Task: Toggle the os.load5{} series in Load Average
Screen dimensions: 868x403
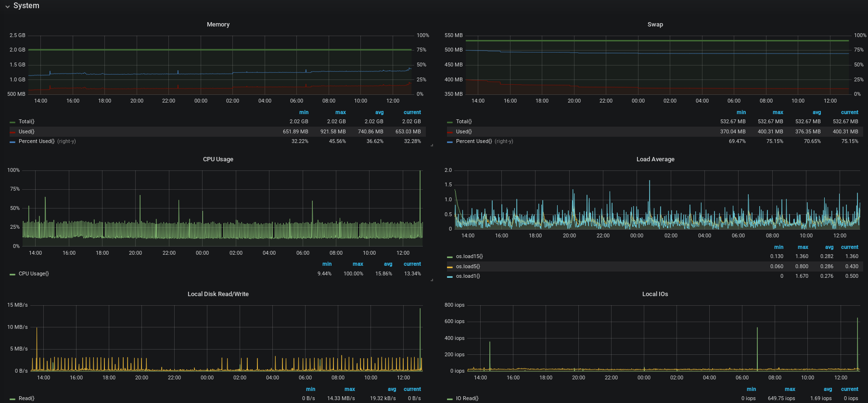Action: [x=468, y=266]
